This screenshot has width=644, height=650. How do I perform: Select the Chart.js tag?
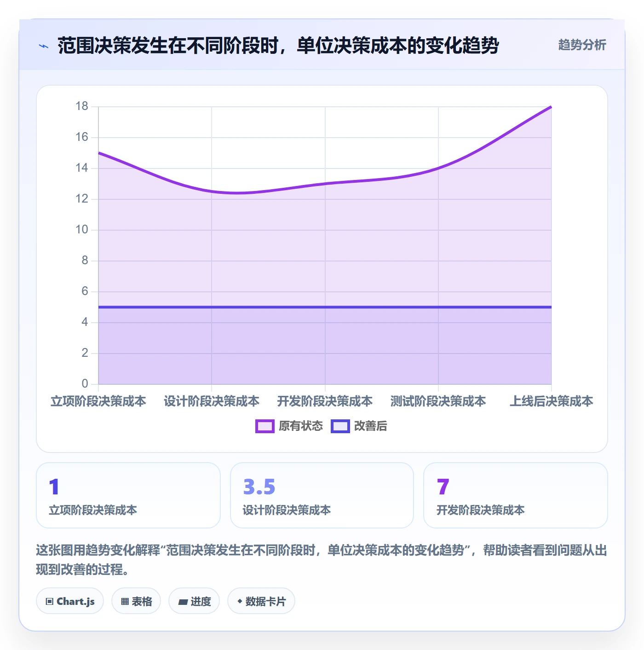[70, 601]
